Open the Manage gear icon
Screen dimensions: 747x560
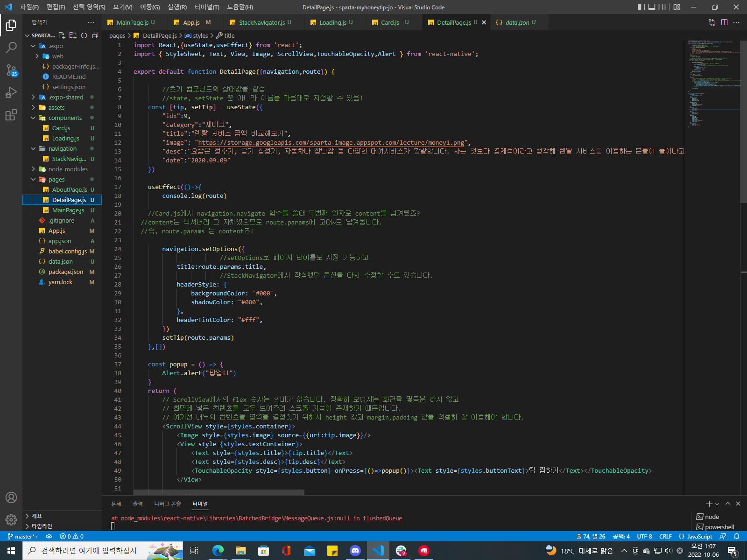[x=11, y=520]
